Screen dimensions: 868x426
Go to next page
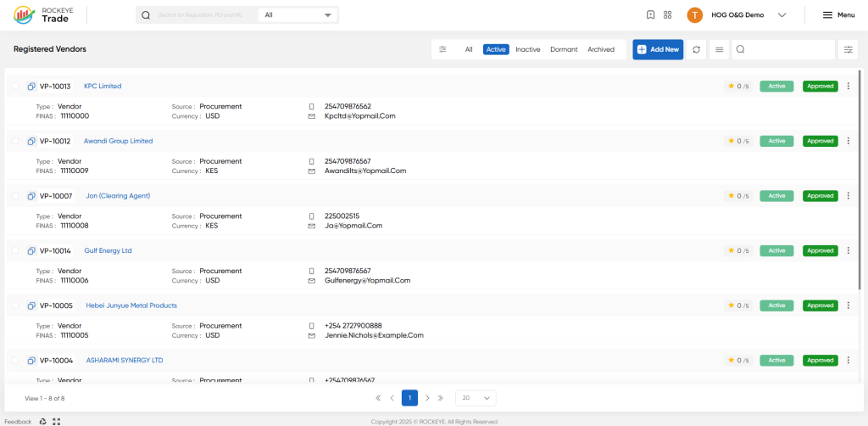tap(427, 398)
